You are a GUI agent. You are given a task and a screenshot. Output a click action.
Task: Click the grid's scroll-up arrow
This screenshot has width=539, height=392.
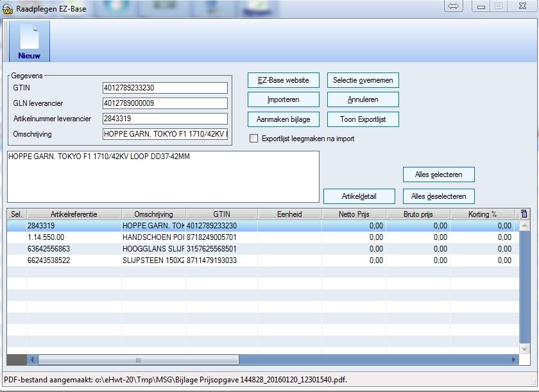pos(524,226)
